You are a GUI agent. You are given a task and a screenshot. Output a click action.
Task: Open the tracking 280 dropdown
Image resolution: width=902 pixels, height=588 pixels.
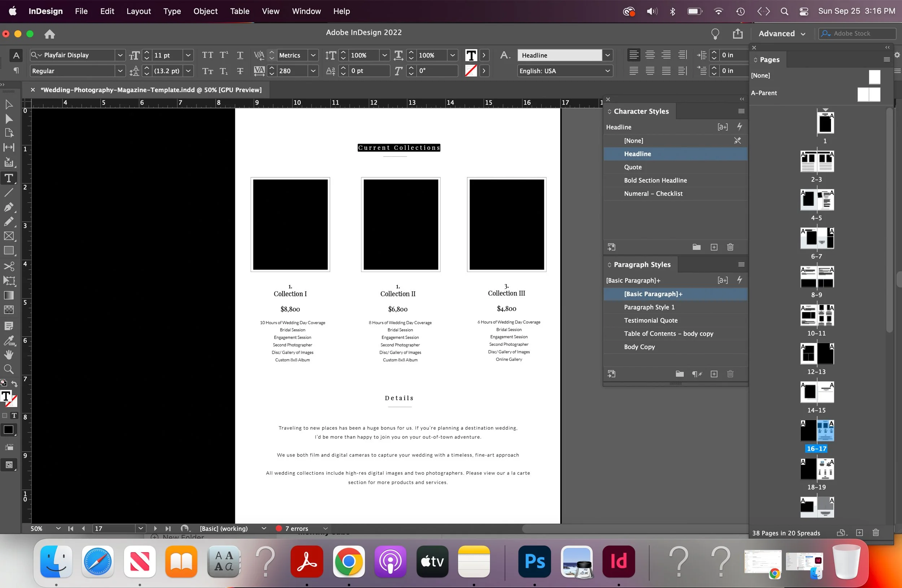[313, 71]
